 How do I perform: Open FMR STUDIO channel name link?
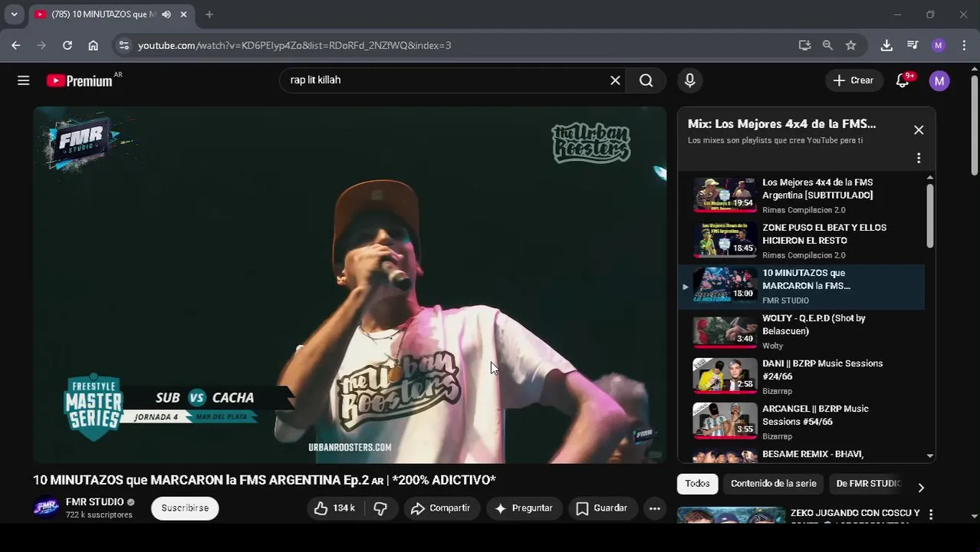[94, 502]
